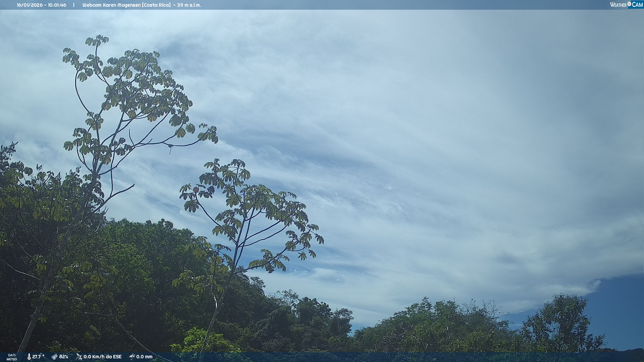
Task: Click the 311 m s.l.m. altitude text
Action: pos(189,5)
